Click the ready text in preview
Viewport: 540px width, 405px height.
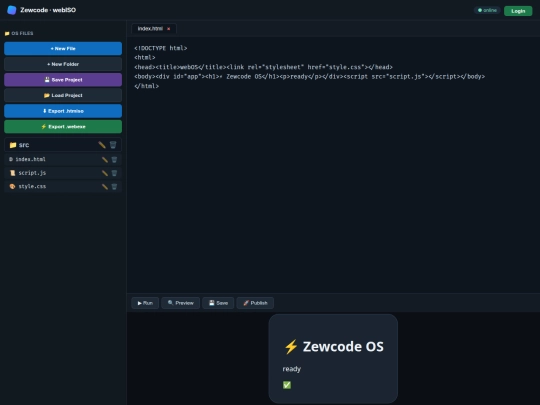tap(292, 369)
